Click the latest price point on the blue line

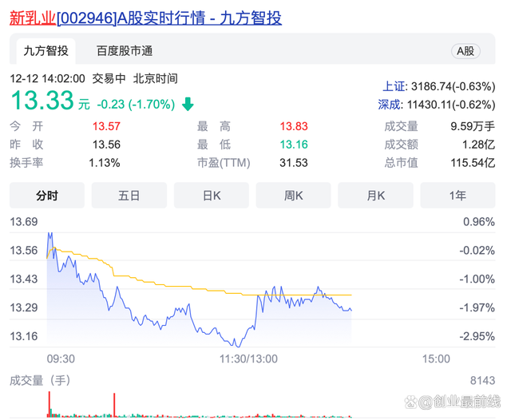point(351,310)
